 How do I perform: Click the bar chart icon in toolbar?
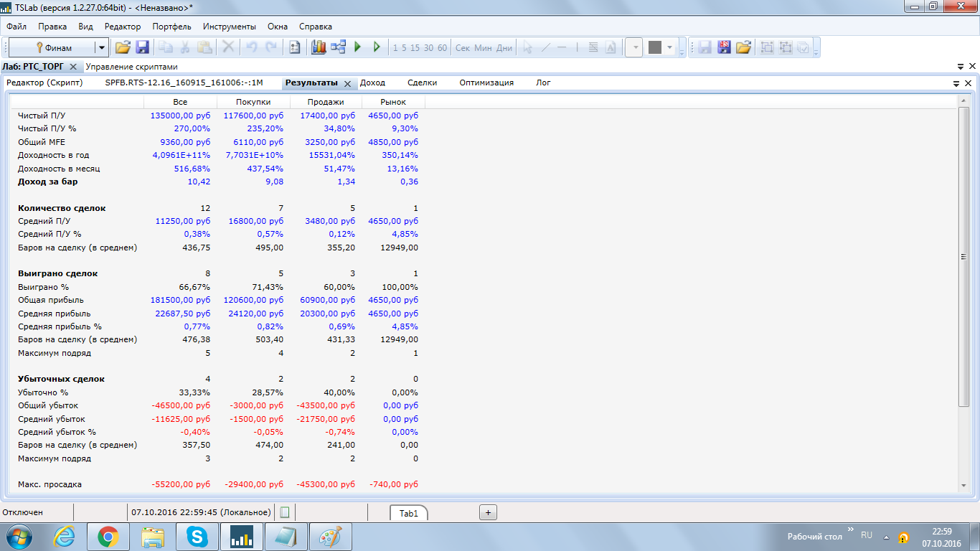coord(319,47)
